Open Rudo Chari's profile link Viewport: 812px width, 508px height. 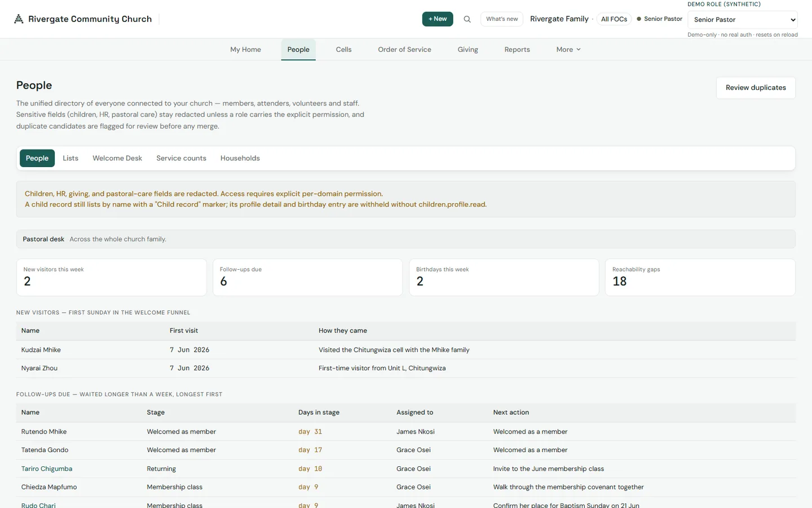coord(38,505)
